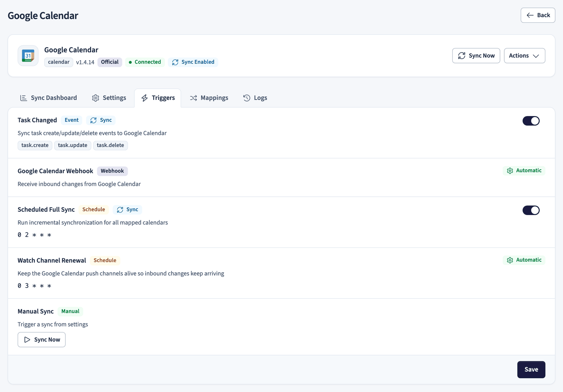This screenshot has width=563, height=392.
Task: Click gear icon on Webhook Automatic badge
Action: click(x=510, y=171)
